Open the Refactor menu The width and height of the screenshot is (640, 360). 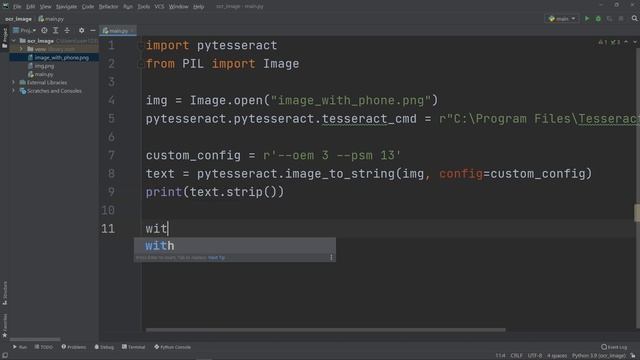108,7
